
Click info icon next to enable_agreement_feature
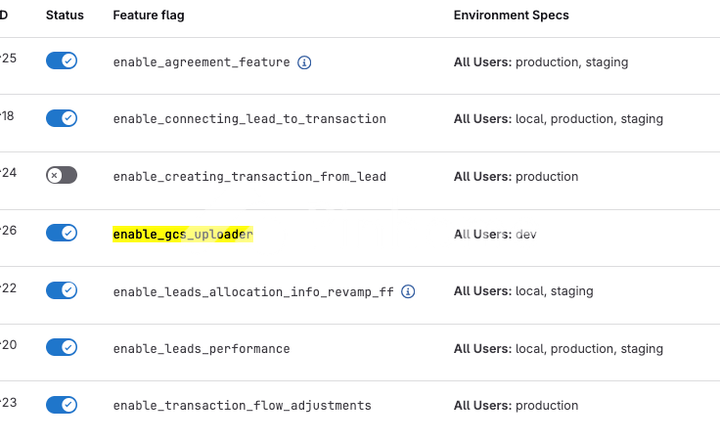(305, 62)
